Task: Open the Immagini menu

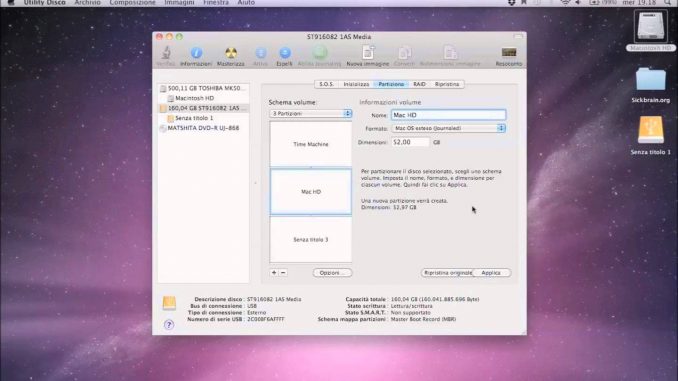Action: pos(179,3)
